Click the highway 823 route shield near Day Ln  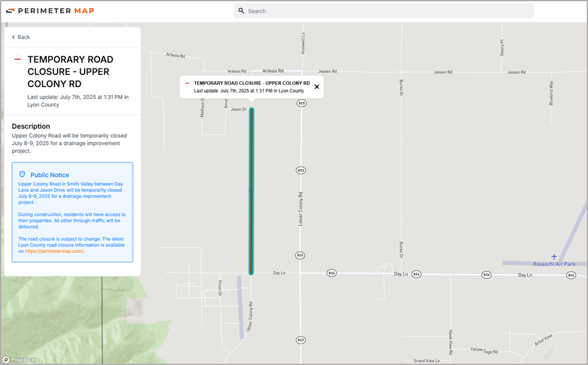(x=300, y=254)
